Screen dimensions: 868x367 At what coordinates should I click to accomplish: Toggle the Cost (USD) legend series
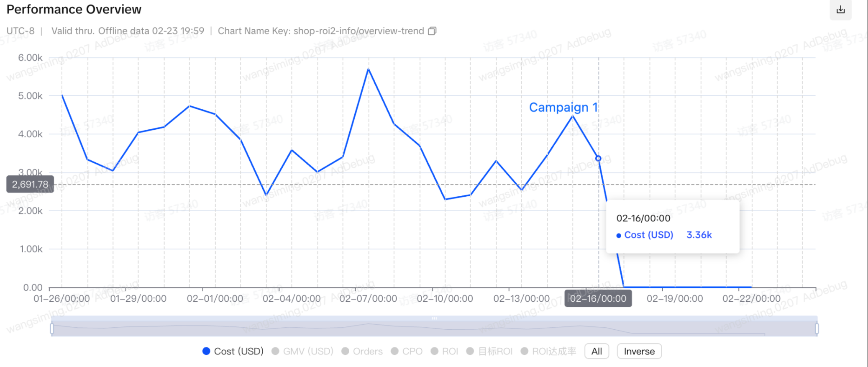[x=233, y=351]
